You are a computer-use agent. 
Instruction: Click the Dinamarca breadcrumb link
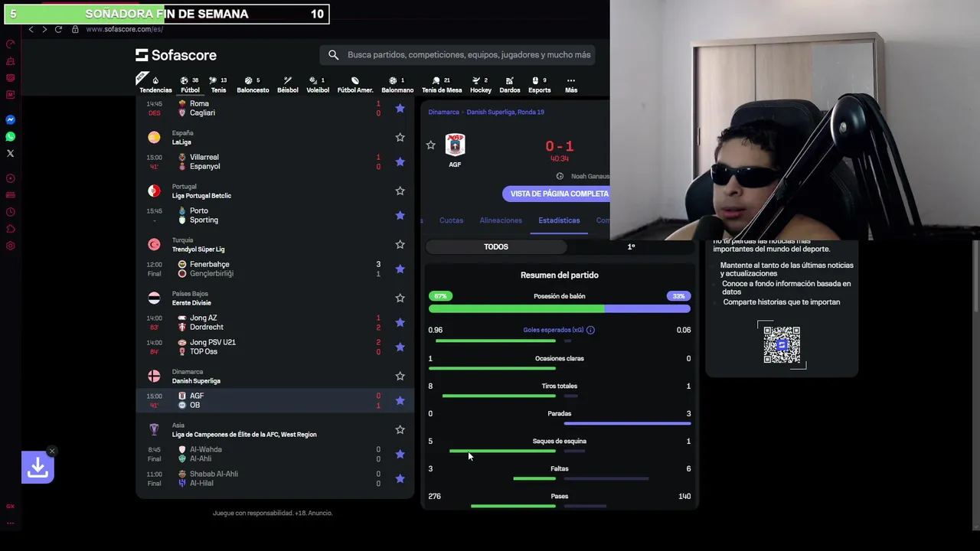point(443,112)
